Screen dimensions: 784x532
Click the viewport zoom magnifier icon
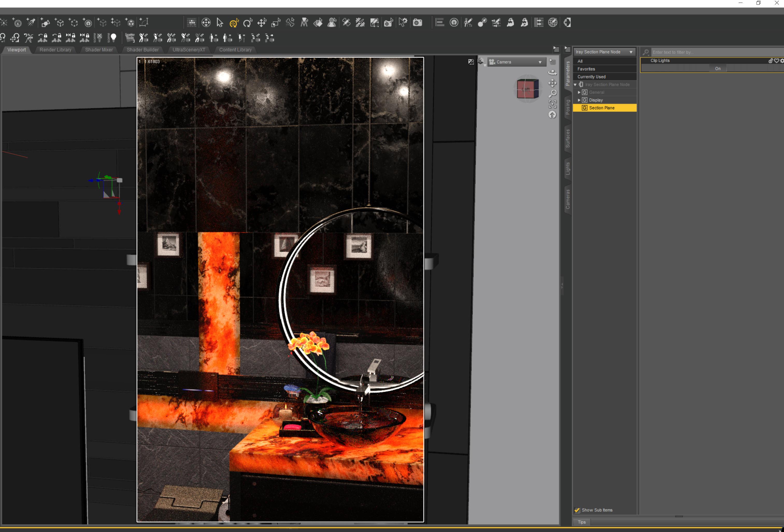pyautogui.click(x=552, y=94)
